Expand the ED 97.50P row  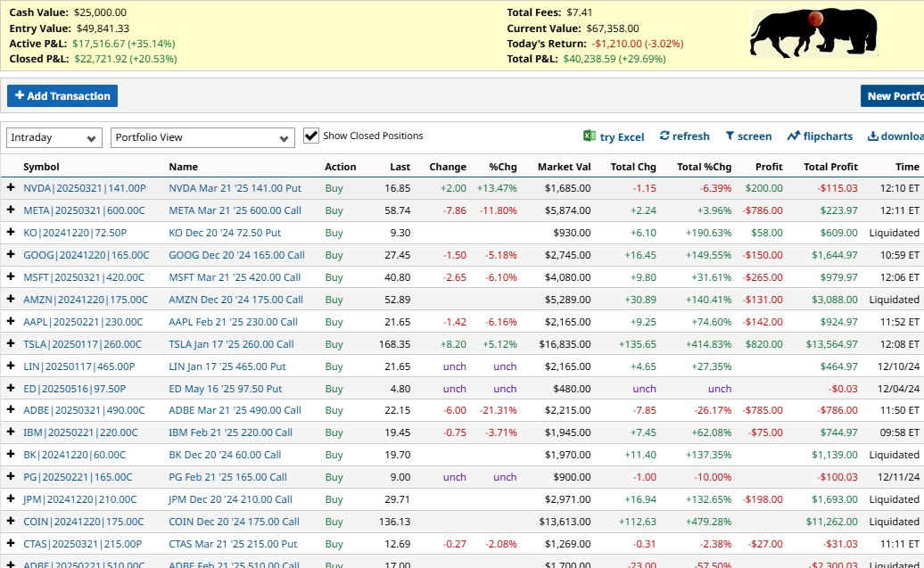click(11, 388)
